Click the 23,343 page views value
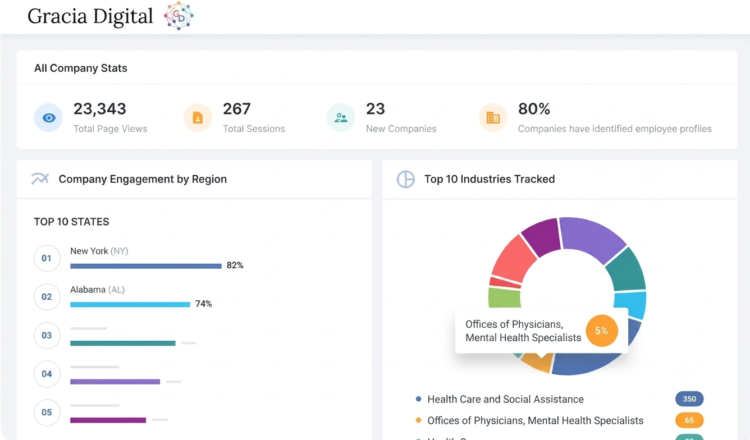Viewport: 750px width, 440px height. (x=99, y=109)
